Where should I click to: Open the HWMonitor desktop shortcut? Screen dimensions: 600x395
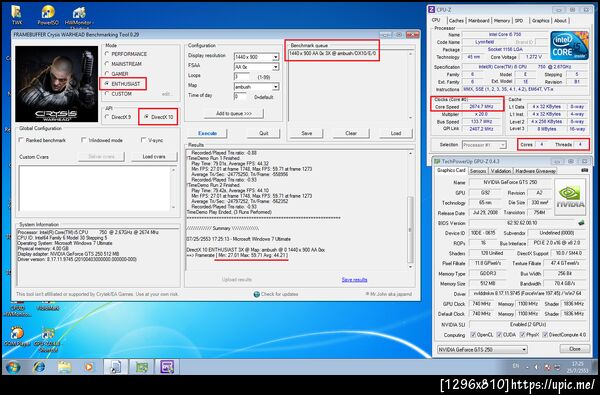click(x=78, y=16)
